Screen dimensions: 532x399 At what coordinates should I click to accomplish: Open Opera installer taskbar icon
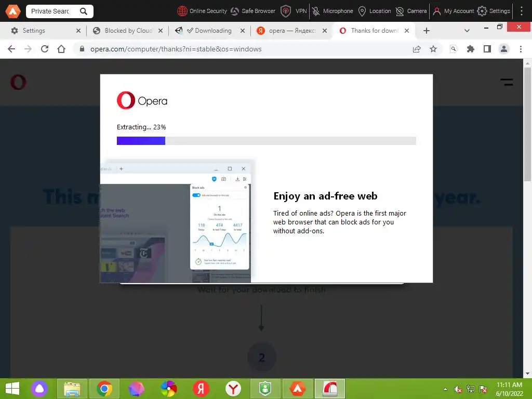click(330, 389)
